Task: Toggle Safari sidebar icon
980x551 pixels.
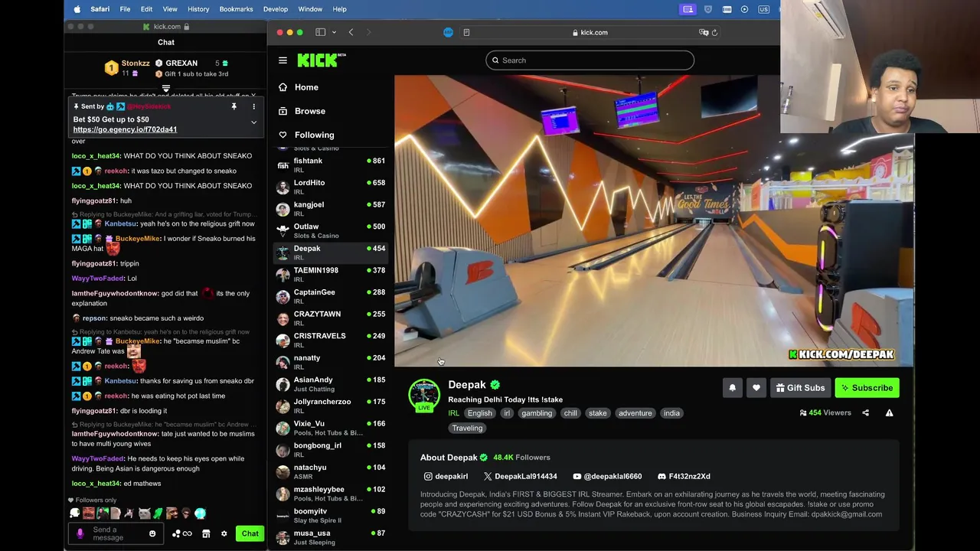Action: click(x=321, y=32)
